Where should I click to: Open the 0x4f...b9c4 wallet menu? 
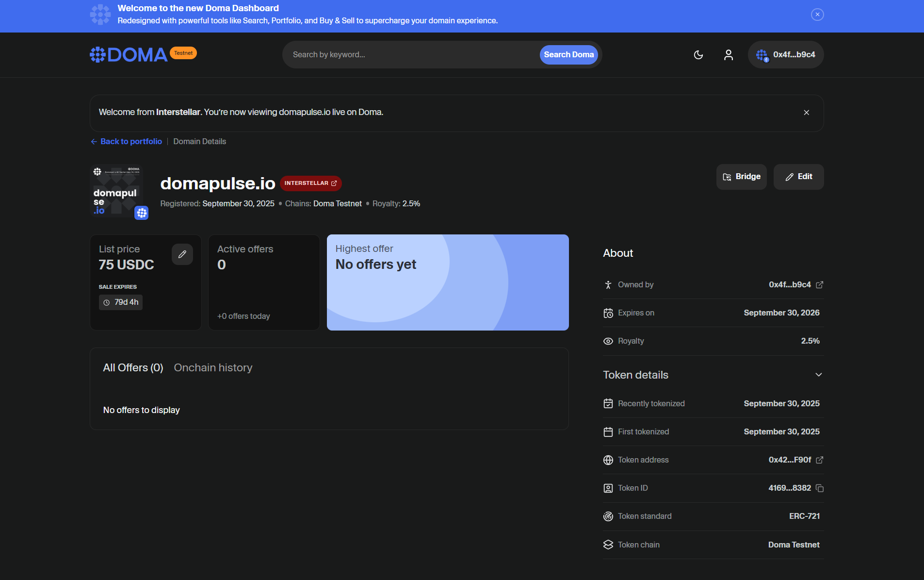[x=785, y=55]
